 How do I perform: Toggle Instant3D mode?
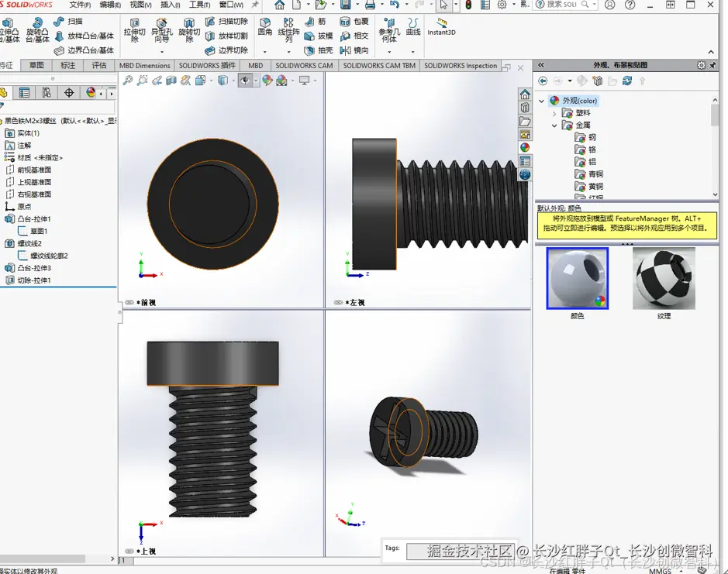coord(442,27)
